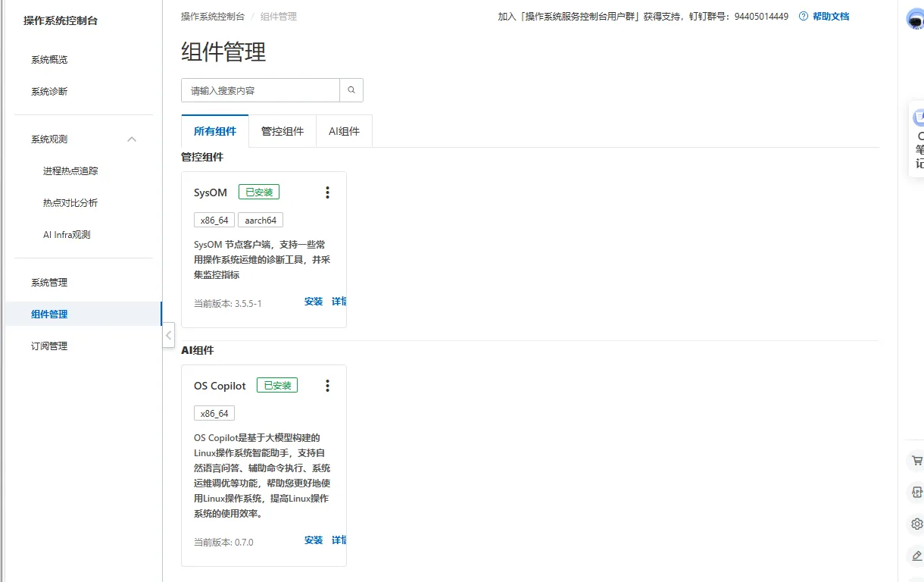
Task: Switch to the AI组件 tab
Action: point(344,131)
